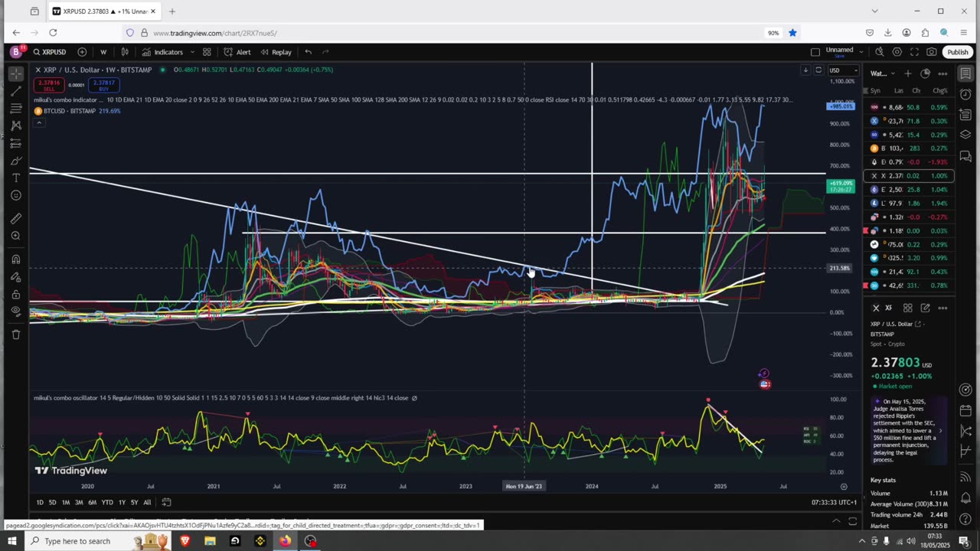This screenshot has height=551, width=980.
Task: Open the XRPUSD symbol search
Action: click(x=50, y=52)
